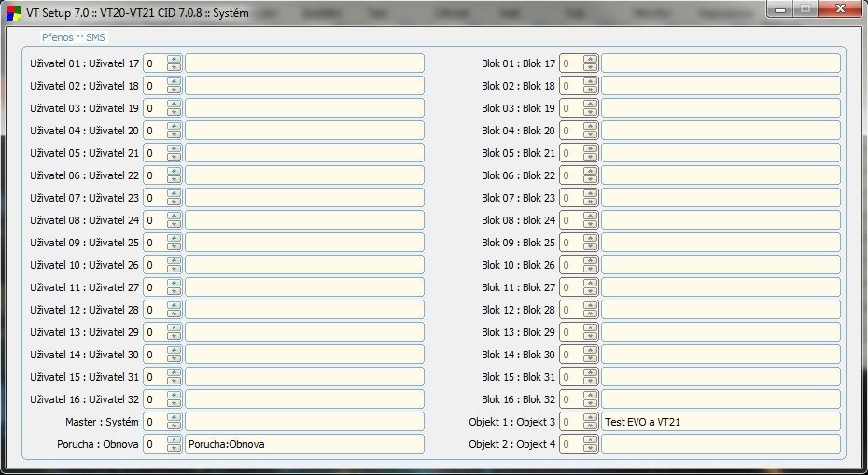This screenshot has height=475, width=868.
Task: Focus the 'Porucha:Obnova' text field
Action: tap(304, 444)
